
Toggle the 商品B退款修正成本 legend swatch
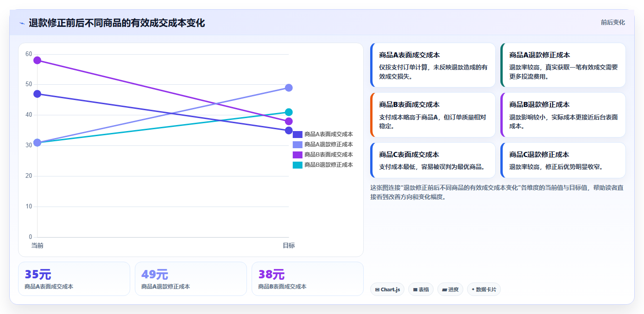tap(297, 165)
